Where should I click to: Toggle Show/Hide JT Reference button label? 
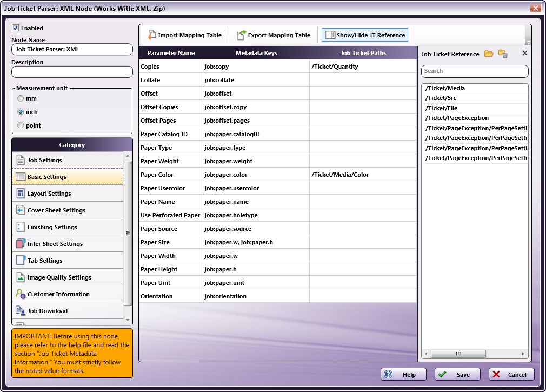[371, 35]
